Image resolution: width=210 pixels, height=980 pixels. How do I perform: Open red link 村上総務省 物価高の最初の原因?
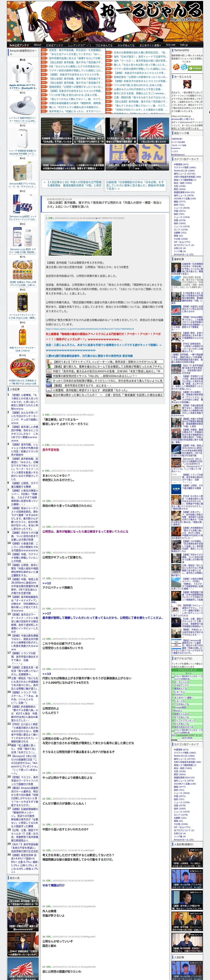click(x=103, y=336)
